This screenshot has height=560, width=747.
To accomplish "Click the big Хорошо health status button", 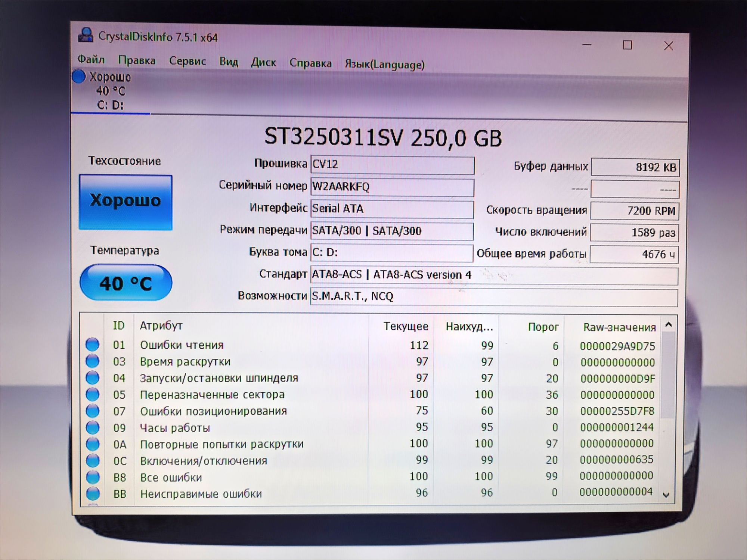I will point(125,202).
